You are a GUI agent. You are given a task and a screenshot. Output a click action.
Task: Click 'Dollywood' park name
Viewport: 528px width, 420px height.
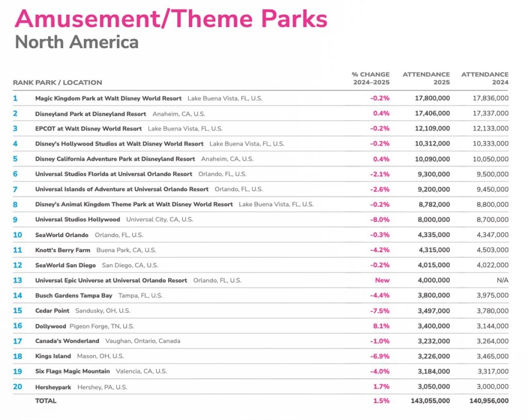51,326
